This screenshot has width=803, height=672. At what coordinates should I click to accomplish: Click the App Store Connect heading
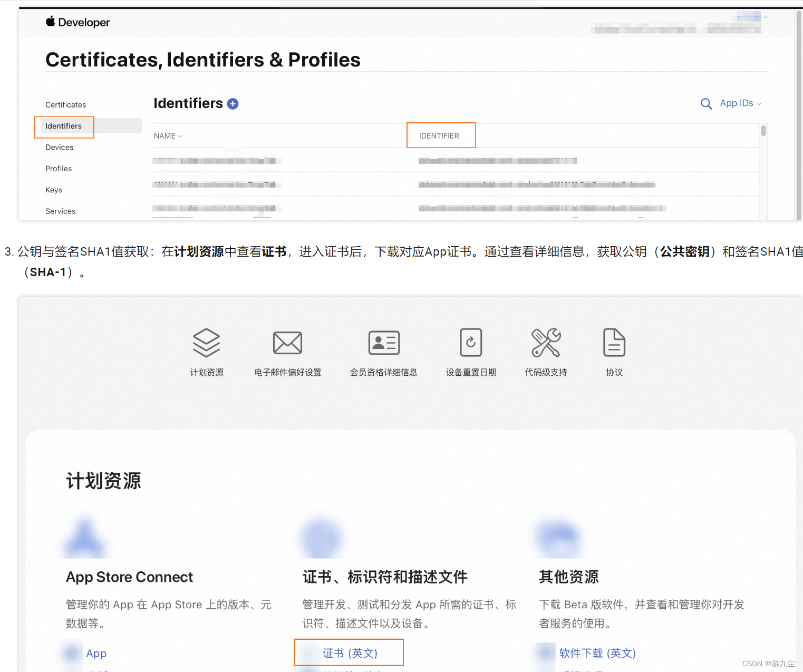130,577
